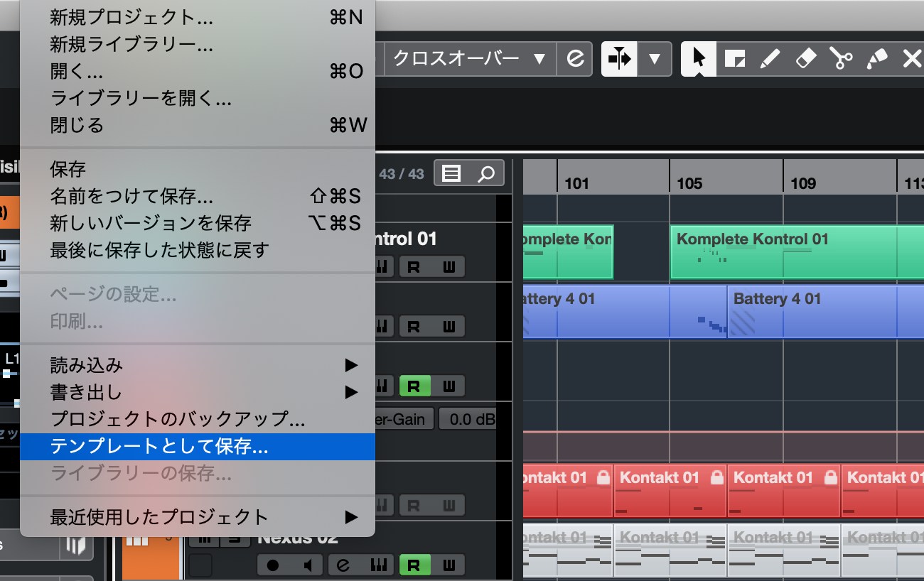Image resolution: width=924 pixels, height=581 pixels.
Task: Open the クロスオーバー automation mode dropdown
Action: [x=470, y=58]
